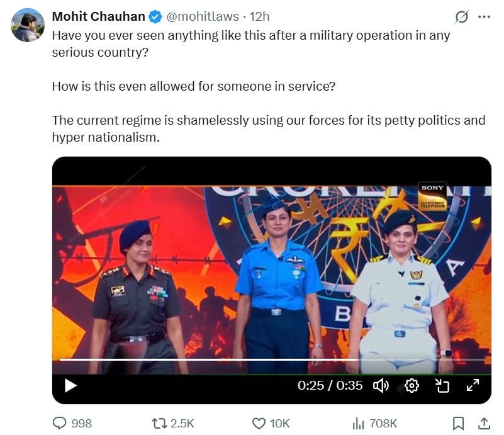Screen dimensions: 504x435
Task: Open the three-dot more options menu
Action: (484, 17)
